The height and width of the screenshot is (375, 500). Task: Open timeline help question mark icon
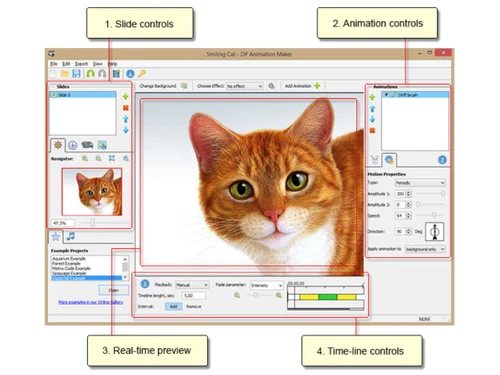pyautogui.click(x=145, y=284)
